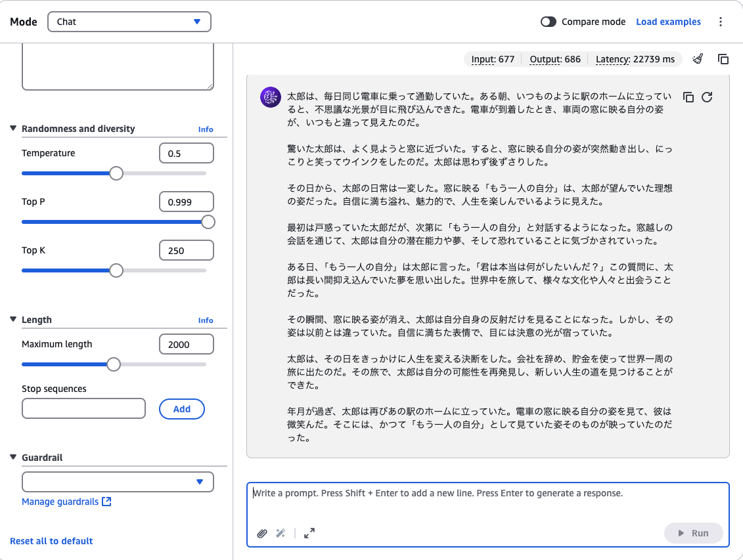The image size is (743, 560).
Task: Click the paperclip attach file icon
Action: (x=262, y=534)
